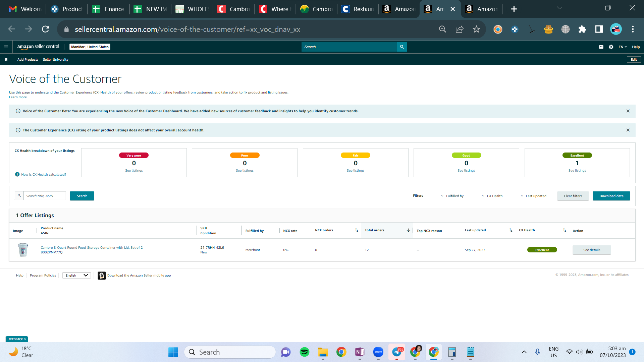
Task: Open the EN language dropdown
Action: click(x=623, y=47)
